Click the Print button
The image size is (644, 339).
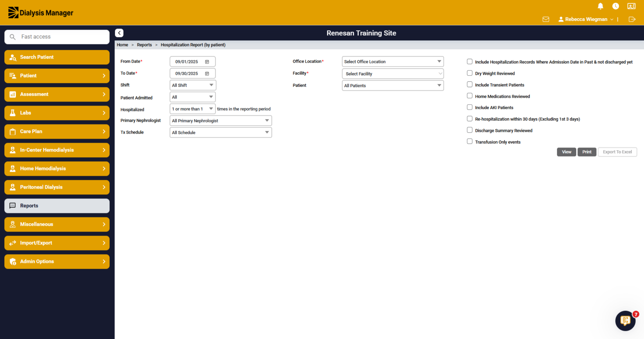point(587,152)
